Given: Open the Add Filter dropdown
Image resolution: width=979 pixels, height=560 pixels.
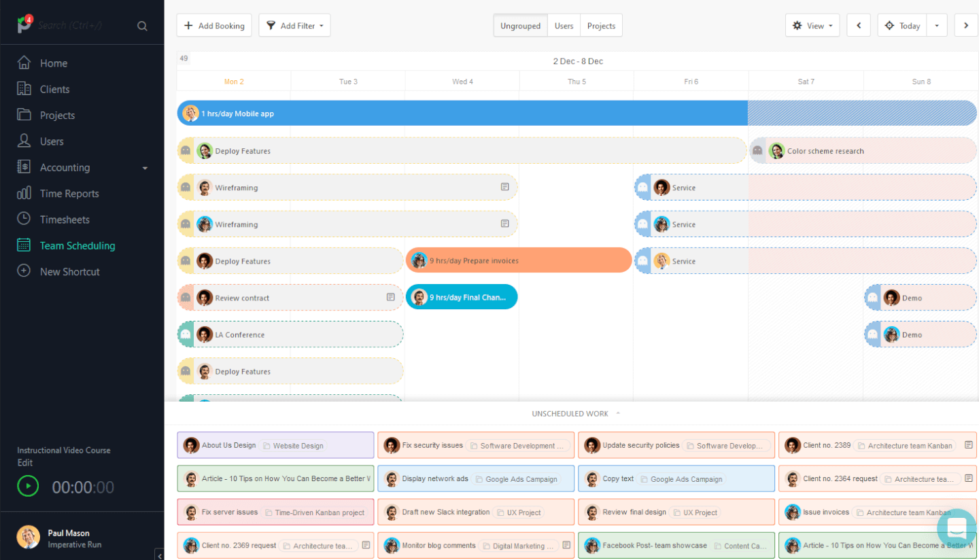Looking at the screenshot, I should pos(294,26).
